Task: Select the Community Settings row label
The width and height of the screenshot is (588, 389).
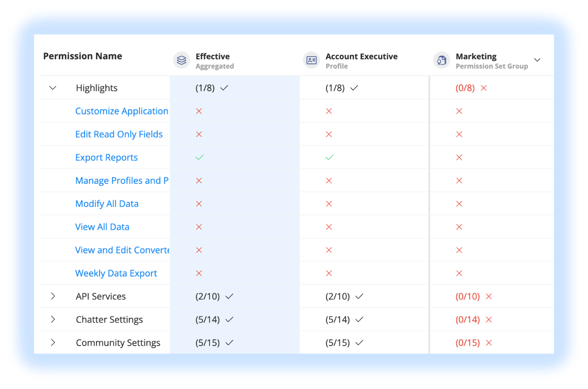Action: tap(118, 342)
